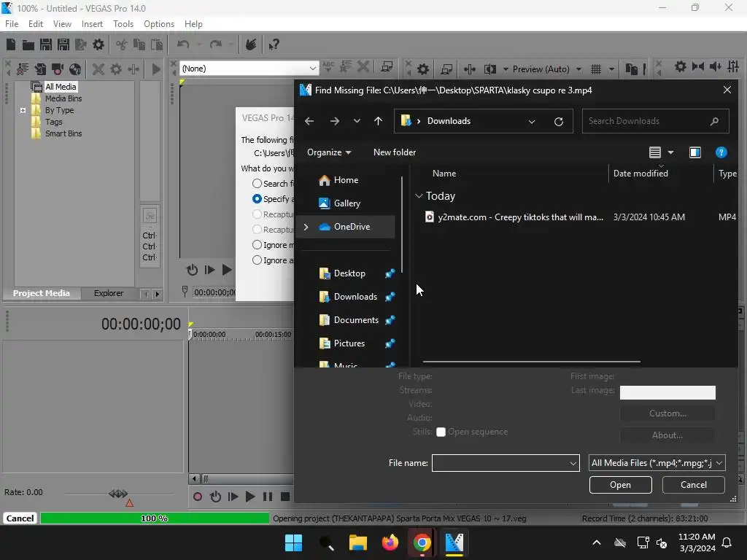The image size is (747, 560).
Task: Open the Preview (Auto) quality dropdown
Action: click(x=578, y=69)
